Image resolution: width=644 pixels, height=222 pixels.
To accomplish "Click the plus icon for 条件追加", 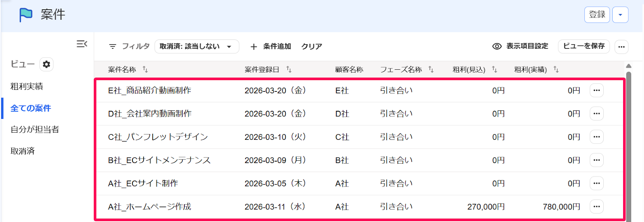I will point(254,47).
